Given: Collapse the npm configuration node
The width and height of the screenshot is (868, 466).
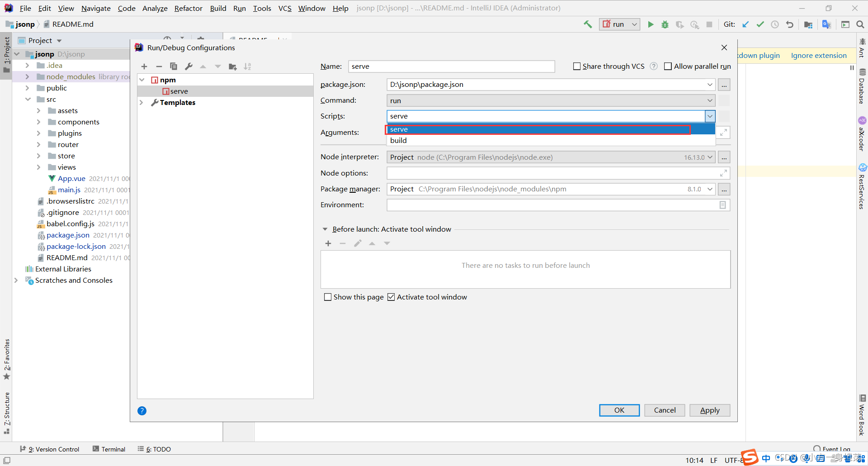Looking at the screenshot, I should click(142, 80).
